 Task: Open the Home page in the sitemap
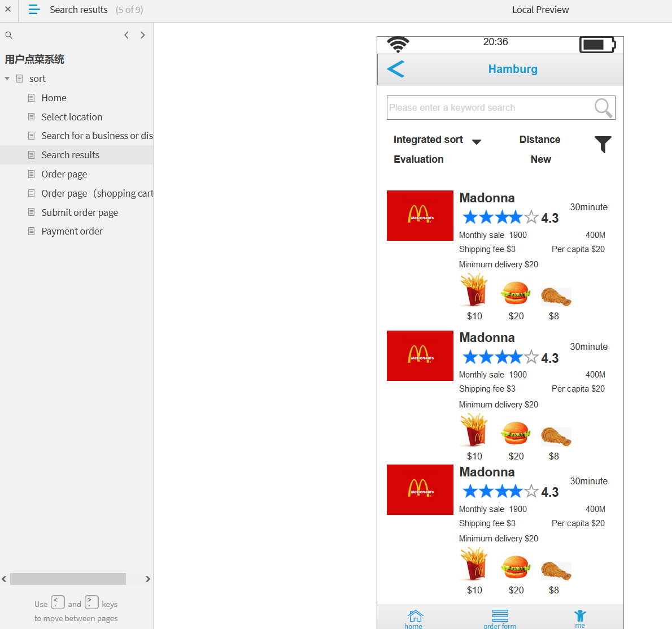tap(54, 98)
